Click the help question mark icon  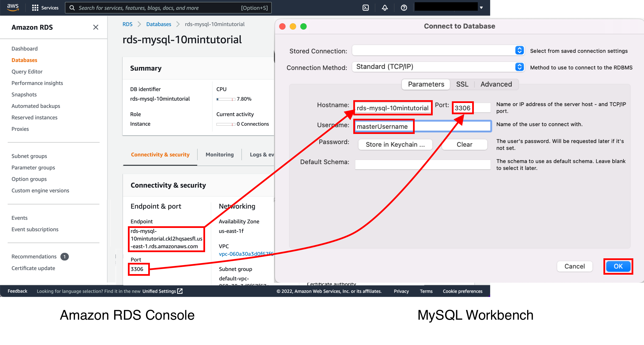pyautogui.click(x=404, y=8)
